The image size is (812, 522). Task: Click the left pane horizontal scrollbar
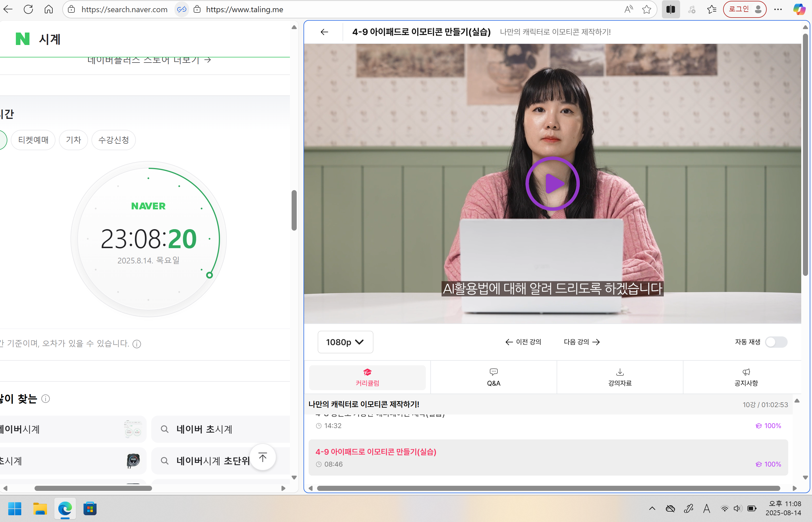(93, 488)
